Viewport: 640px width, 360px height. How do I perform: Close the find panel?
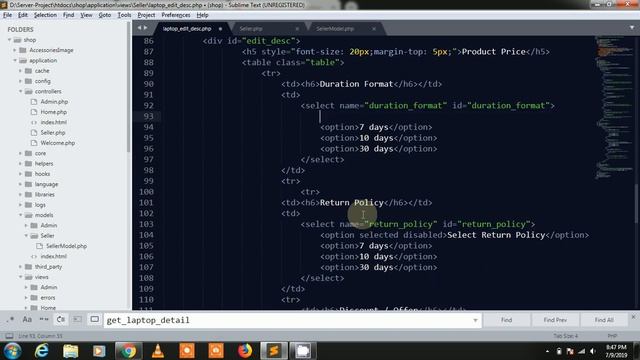(633, 317)
